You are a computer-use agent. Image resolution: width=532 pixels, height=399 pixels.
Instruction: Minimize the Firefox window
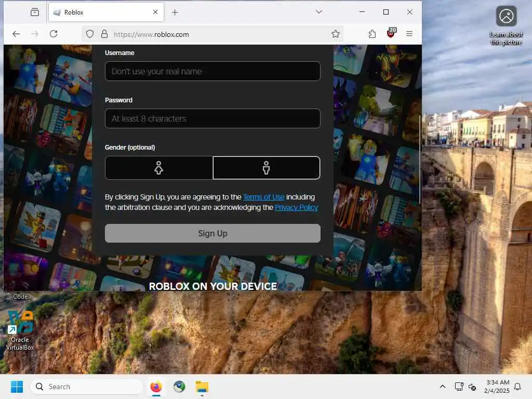point(362,12)
